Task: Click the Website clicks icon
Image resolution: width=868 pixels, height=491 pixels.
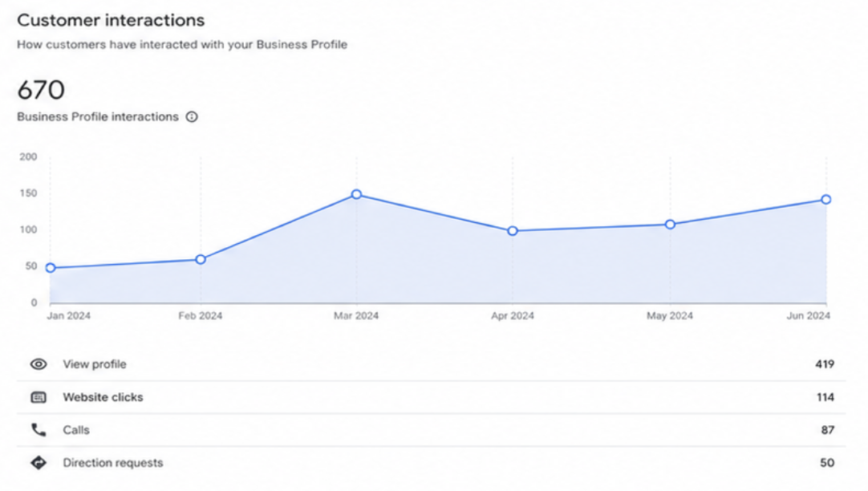Action: pos(39,397)
